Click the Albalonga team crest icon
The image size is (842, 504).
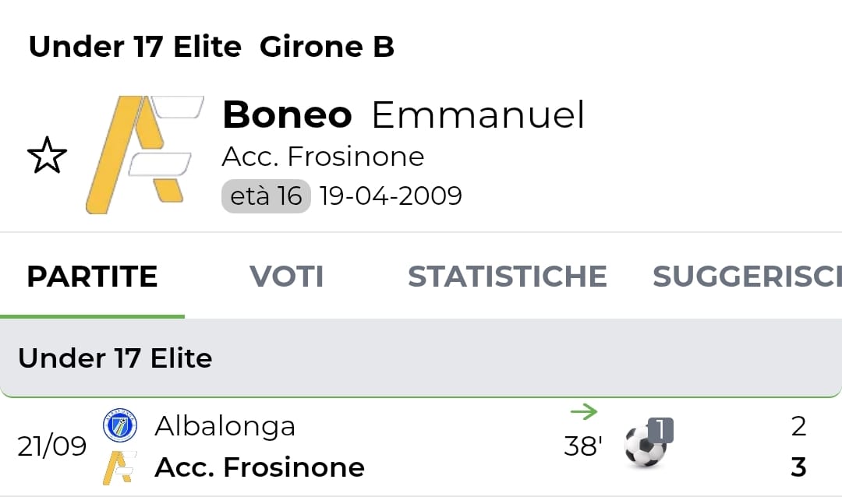click(x=120, y=425)
